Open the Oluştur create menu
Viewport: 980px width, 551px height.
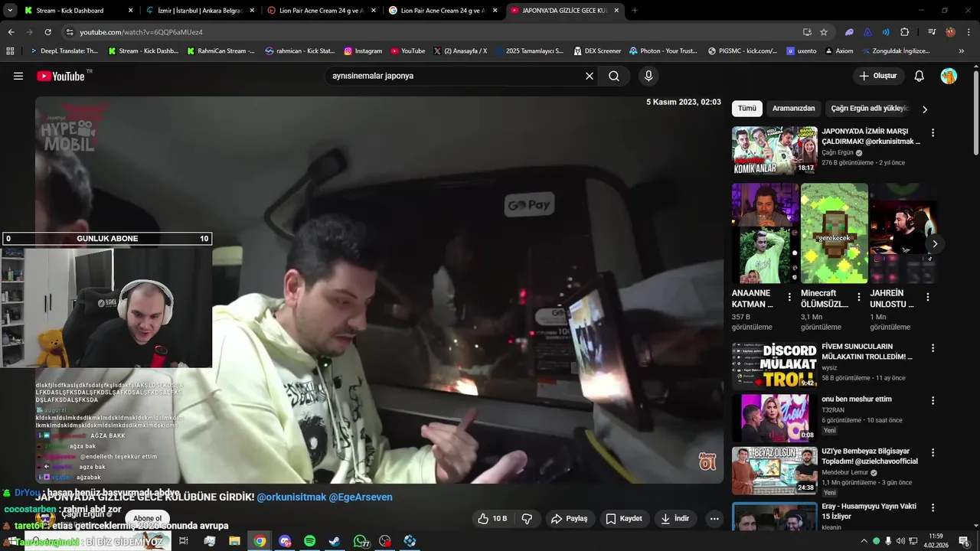click(x=878, y=76)
